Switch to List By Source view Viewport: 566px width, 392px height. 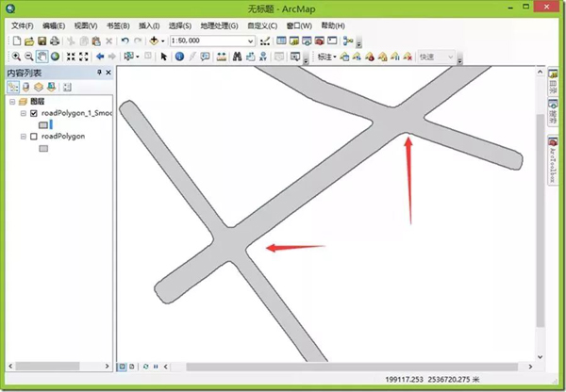[26, 87]
